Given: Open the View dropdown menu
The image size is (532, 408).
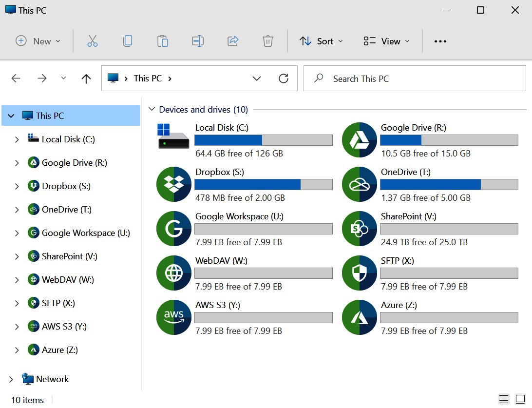Looking at the screenshot, I should pos(386,41).
